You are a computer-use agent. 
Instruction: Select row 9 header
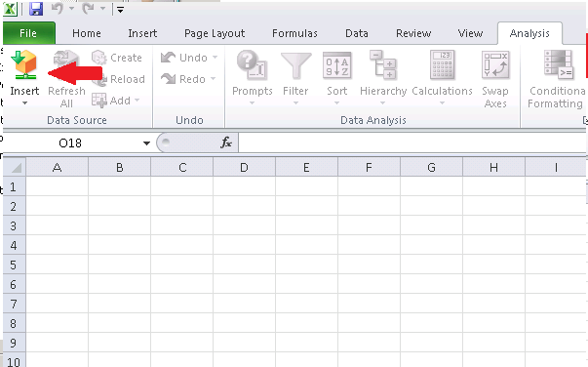(15, 343)
